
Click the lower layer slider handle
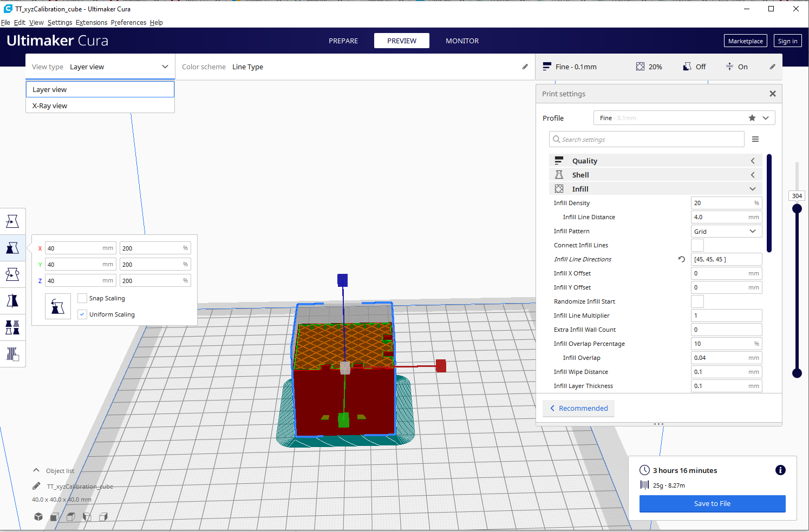[797, 372]
